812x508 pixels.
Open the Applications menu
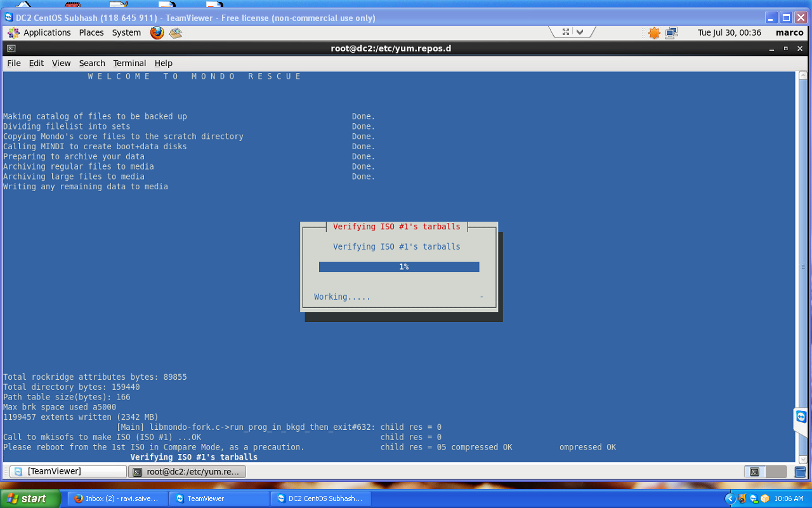click(39, 32)
